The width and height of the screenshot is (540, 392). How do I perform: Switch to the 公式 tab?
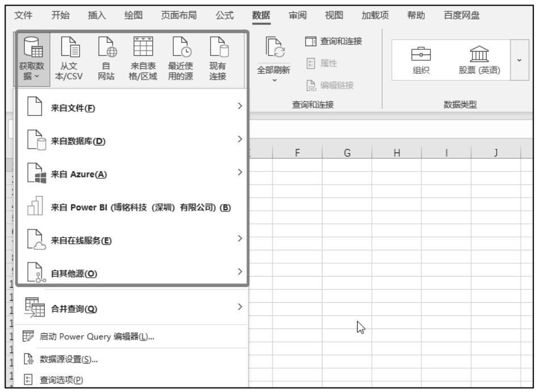click(x=224, y=15)
